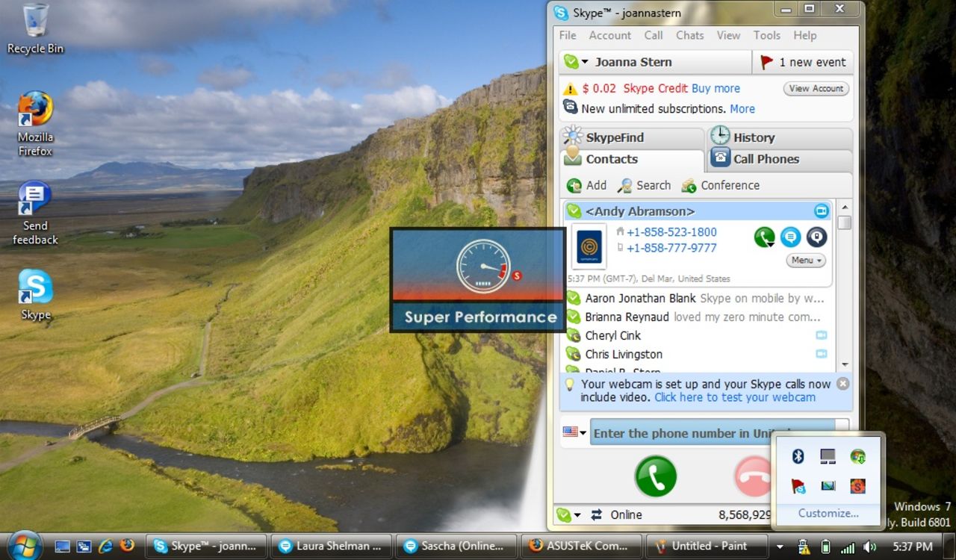
Task: Open the Tools menu in Skype
Action: (766, 35)
